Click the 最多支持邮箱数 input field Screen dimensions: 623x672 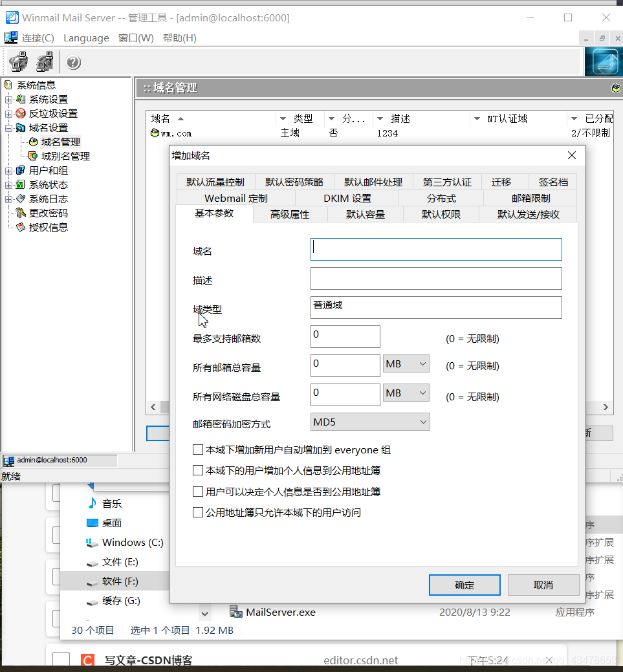click(x=345, y=337)
